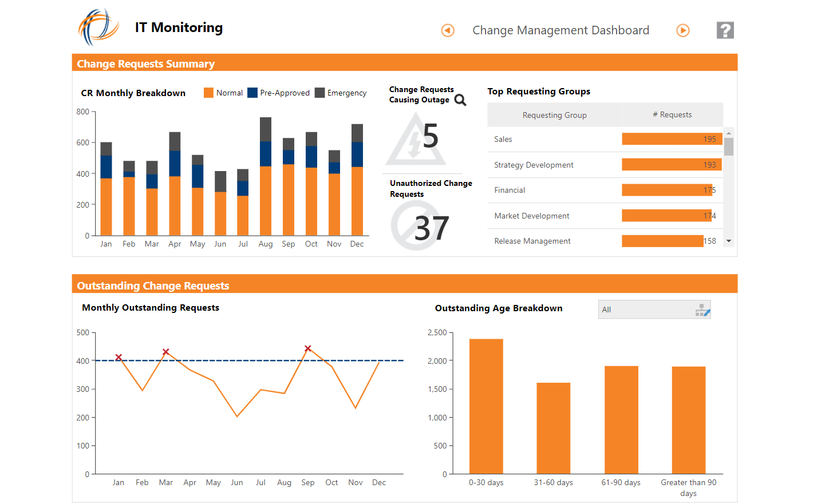
Task: Toggle the Pre-Approved legend item
Action: [279, 93]
